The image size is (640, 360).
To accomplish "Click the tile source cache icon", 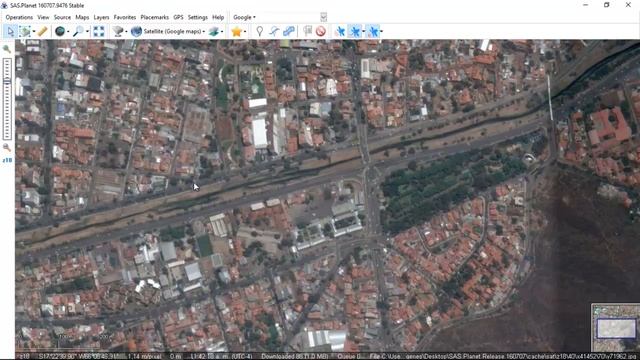I will coord(118,31).
